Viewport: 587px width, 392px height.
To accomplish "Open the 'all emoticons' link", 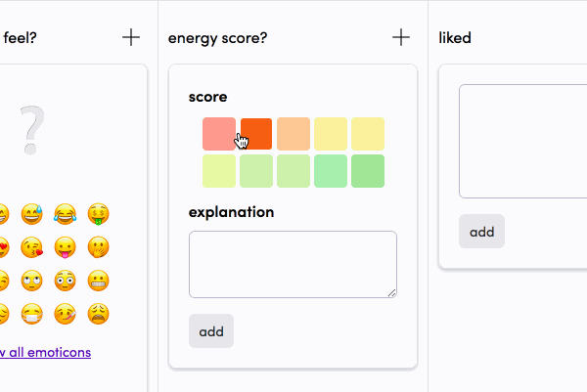I will coord(50,352).
